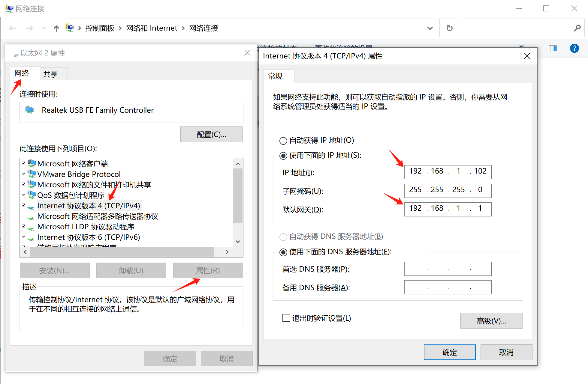
Task: Click the VMware Bridge Protocol icon
Action: click(32, 174)
